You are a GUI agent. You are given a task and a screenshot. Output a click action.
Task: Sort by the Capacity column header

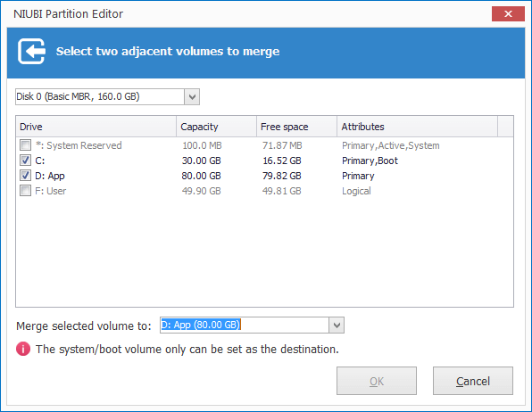click(217, 127)
